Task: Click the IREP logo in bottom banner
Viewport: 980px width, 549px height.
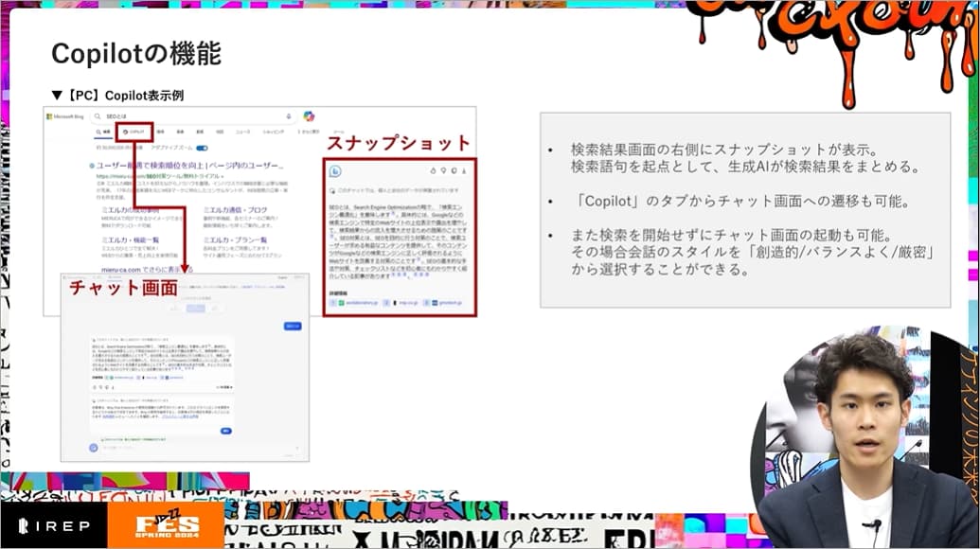Action: tap(53, 525)
